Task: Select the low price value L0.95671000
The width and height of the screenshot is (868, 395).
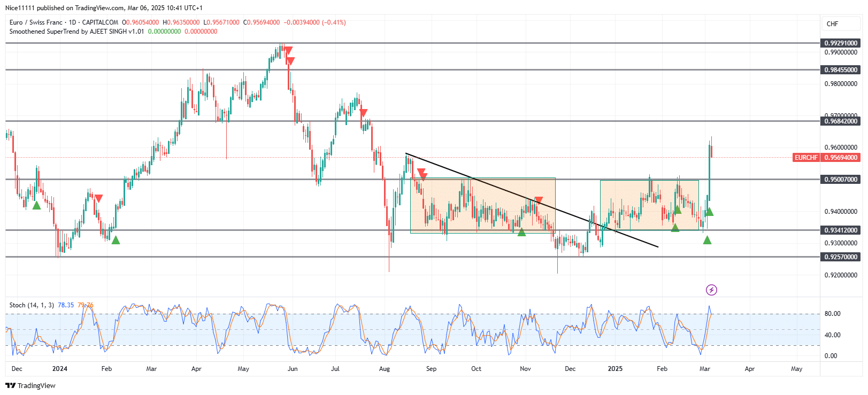Action: pyautogui.click(x=221, y=22)
